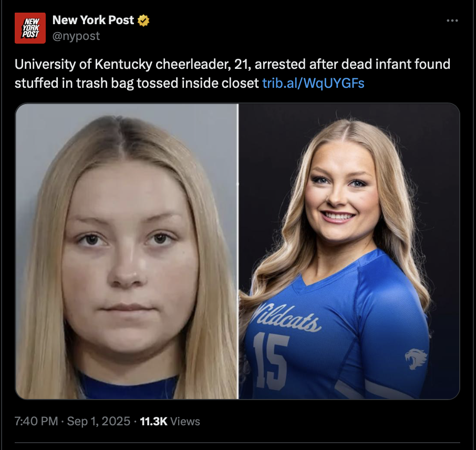Screen dimensions: 476x450
Task: Click the horizontal separator below the timestamp
Action: (x=237, y=443)
